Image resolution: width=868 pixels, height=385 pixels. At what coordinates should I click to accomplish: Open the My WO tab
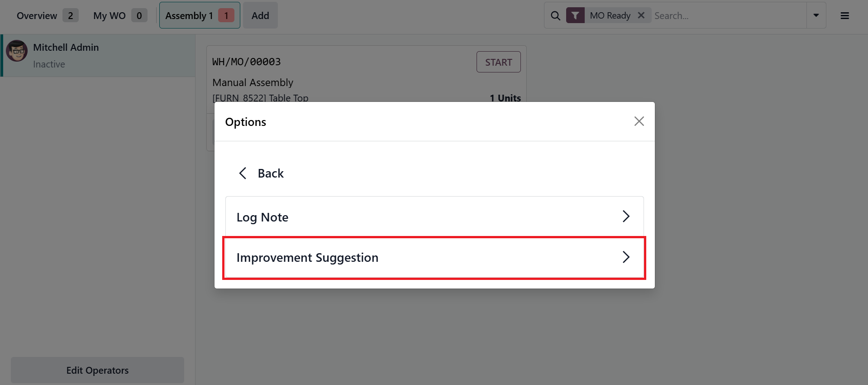(108, 15)
